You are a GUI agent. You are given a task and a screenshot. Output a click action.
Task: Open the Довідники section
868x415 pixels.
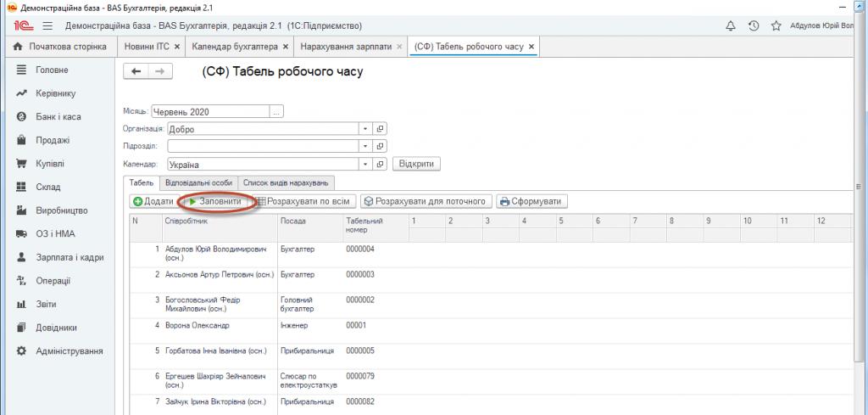(58, 328)
